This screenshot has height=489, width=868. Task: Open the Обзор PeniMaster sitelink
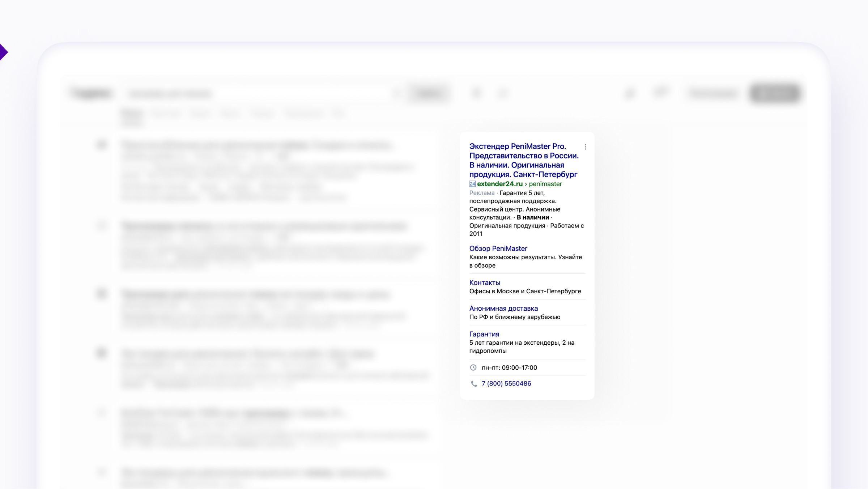pyautogui.click(x=498, y=248)
